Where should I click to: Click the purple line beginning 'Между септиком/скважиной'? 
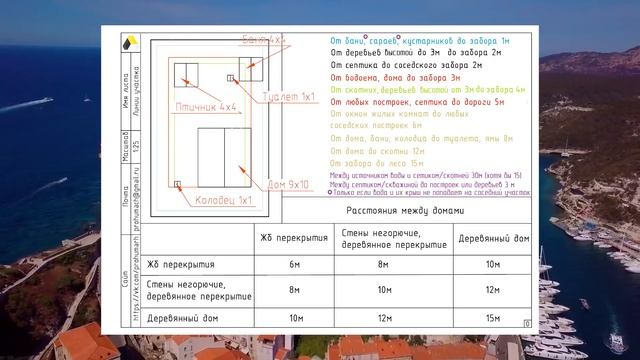[x=422, y=184]
